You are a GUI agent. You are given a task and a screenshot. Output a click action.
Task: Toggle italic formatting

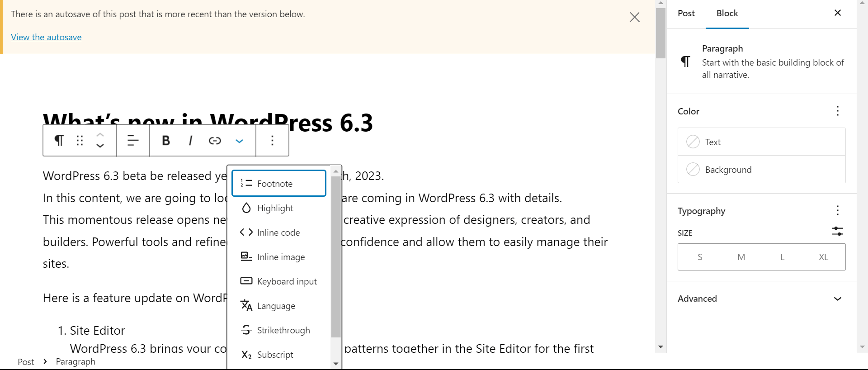[x=190, y=141]
